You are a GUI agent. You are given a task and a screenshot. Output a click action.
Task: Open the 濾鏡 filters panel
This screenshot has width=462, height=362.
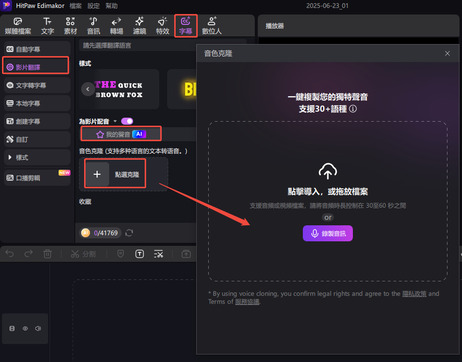(139, 26)
